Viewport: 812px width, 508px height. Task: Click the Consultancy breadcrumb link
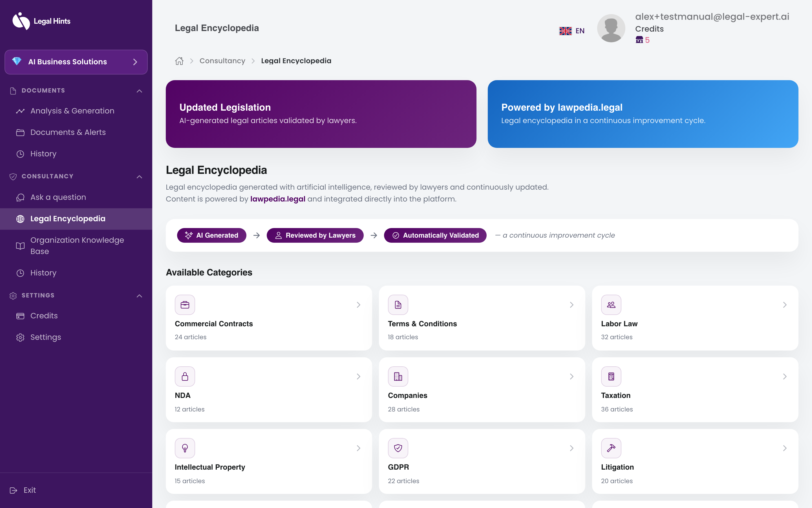pyautogui.click(x=222, y=61)
